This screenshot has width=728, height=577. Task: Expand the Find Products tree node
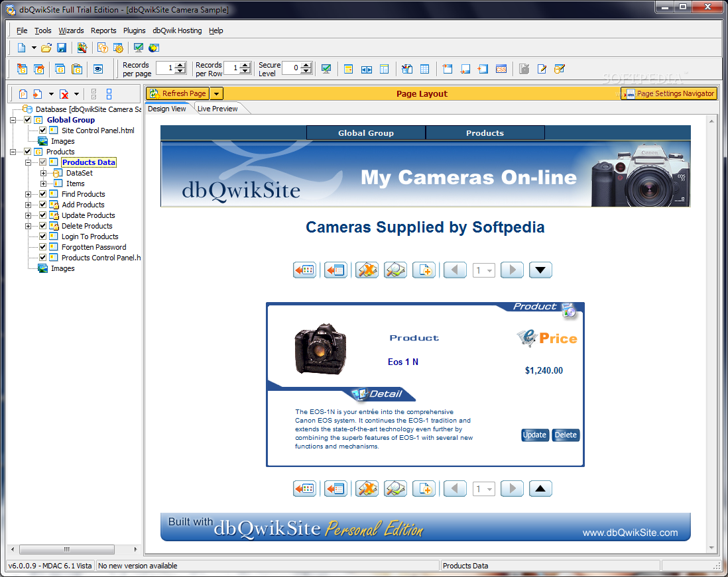[29, 194]
